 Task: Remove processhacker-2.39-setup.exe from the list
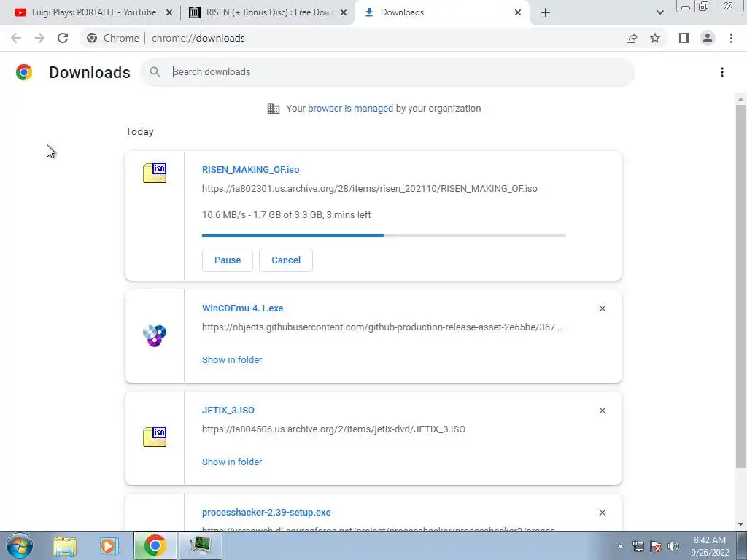pyautogui.click(x=602, y=513)
